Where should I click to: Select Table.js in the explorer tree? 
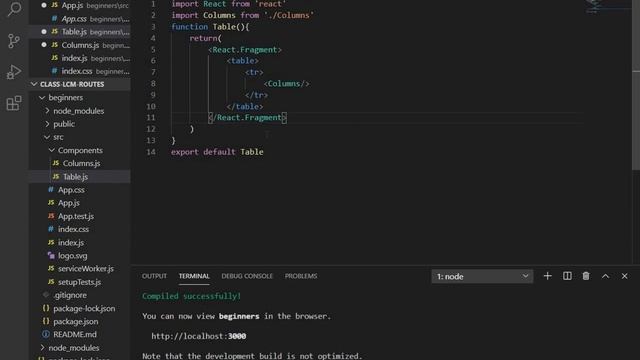point(80,177)
